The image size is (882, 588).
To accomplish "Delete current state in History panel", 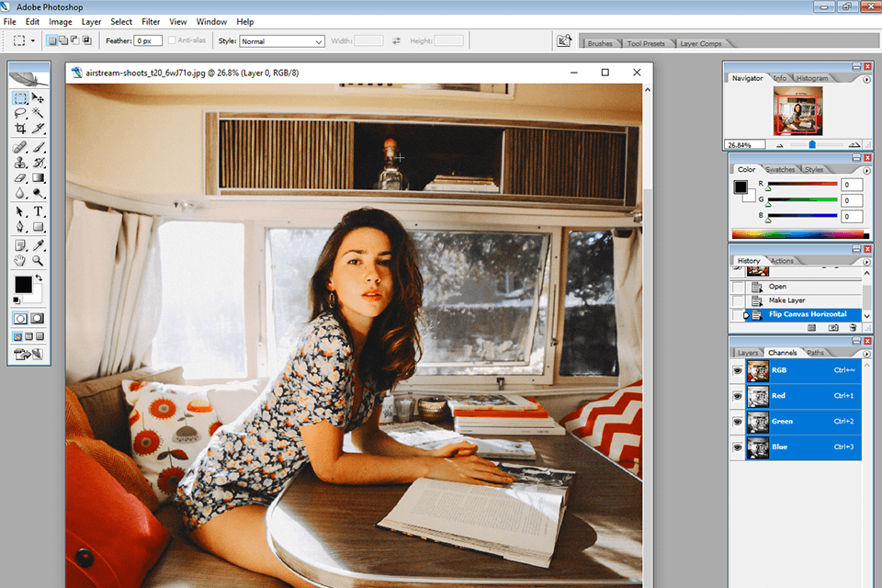I will [853, 327].
